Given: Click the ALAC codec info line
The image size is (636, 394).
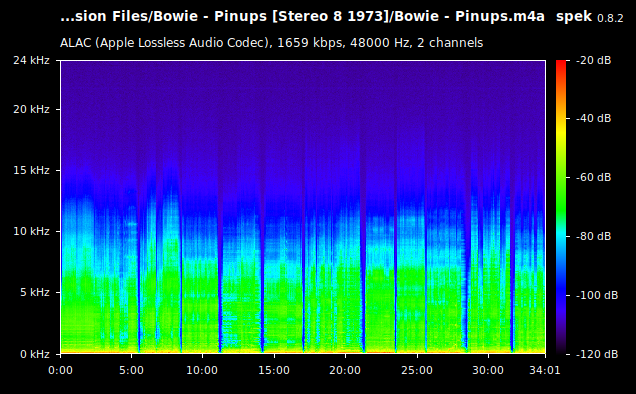Looking at the screenshot, I should [271, 43].
